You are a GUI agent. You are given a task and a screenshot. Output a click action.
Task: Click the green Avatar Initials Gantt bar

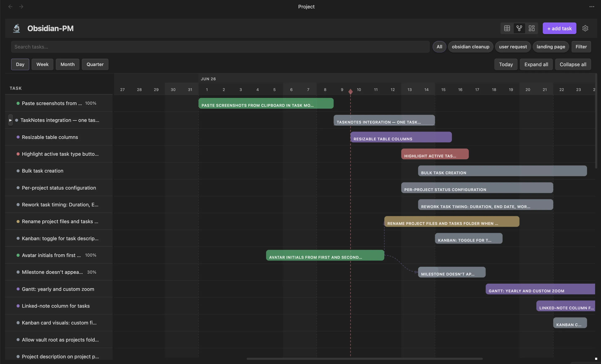(x=325, y=255)
